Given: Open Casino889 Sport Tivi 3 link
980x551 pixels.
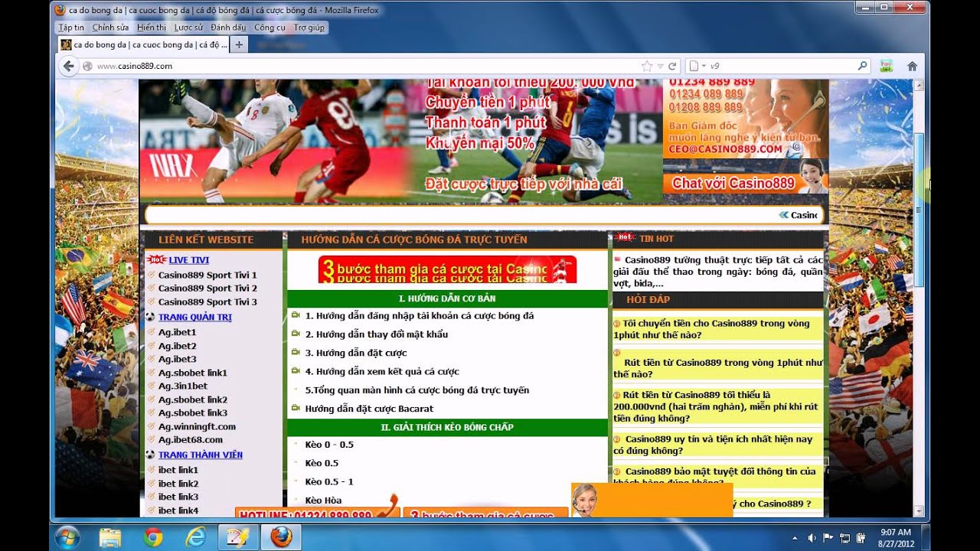Looking at the screenshot, I should tap(207, 302).
